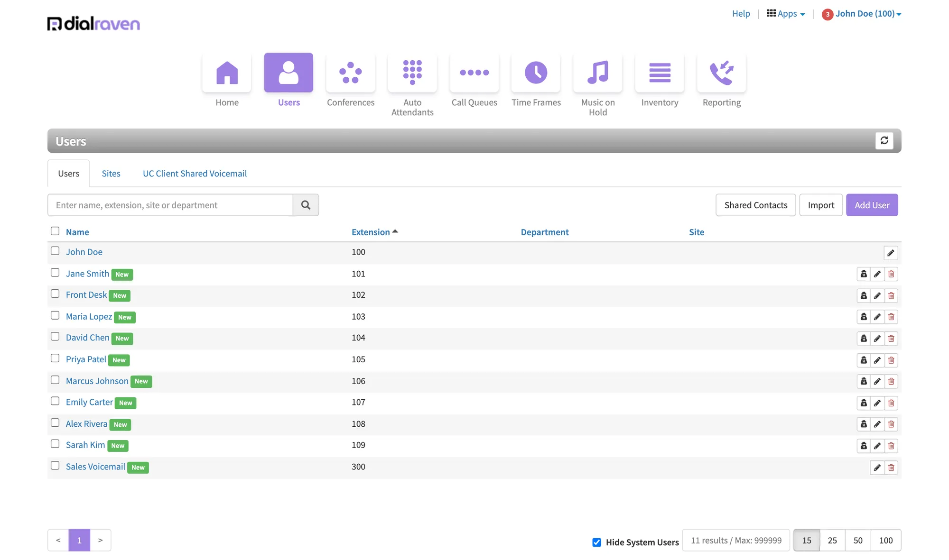
Task: Open the Home section
Action: (227, 81)
